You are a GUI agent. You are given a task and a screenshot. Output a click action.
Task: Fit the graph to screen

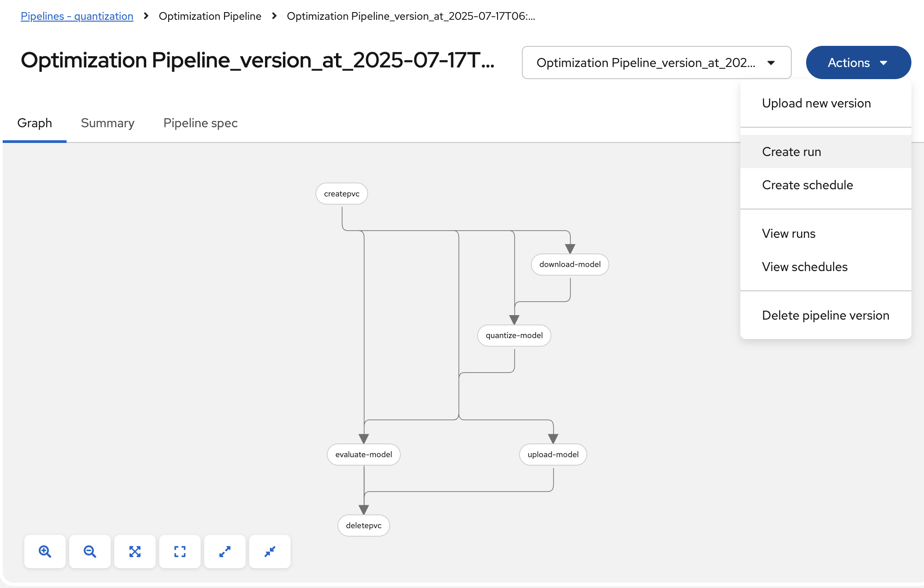(x=135, y=552)
